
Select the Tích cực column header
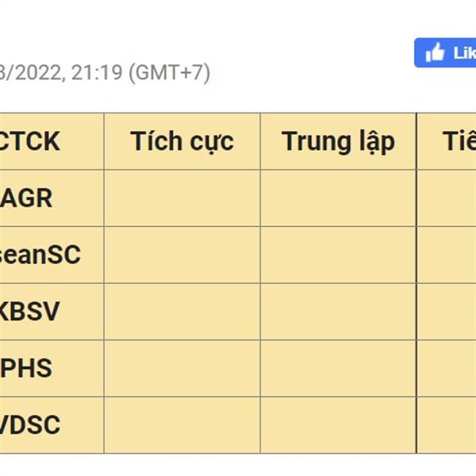tap(182, 141)
